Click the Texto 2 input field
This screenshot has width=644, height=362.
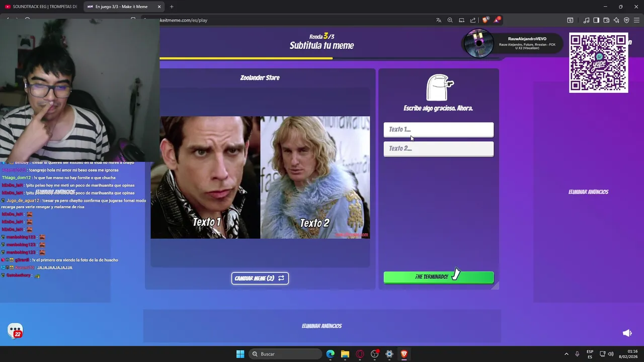(x=439, y=149)
